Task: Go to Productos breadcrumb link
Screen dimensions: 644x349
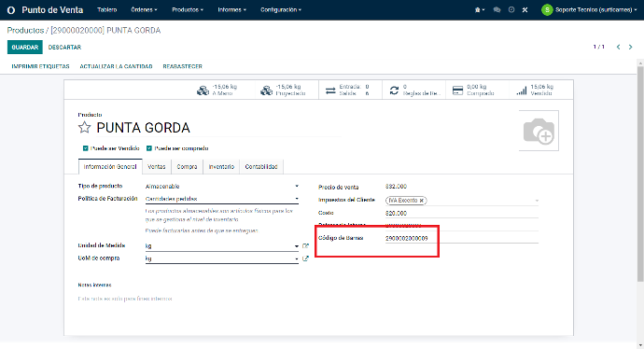Action: pyautogui.click(x=25, y=31)
